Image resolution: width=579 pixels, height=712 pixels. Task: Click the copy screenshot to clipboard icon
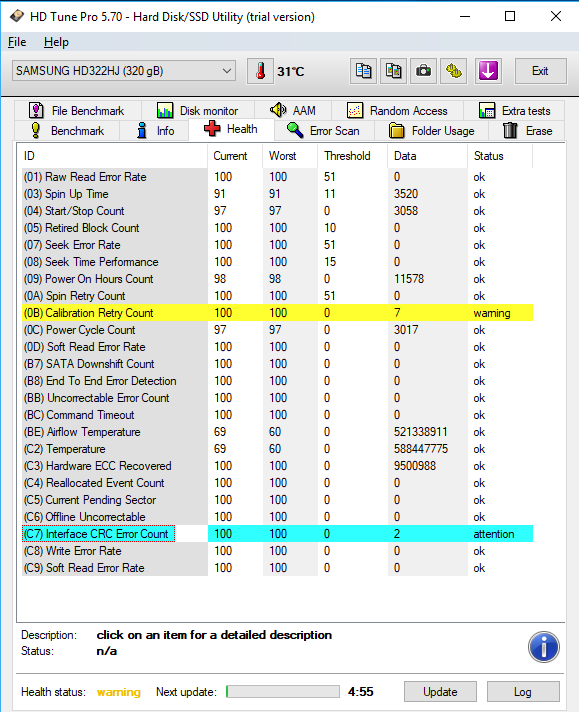click(393, 71)
